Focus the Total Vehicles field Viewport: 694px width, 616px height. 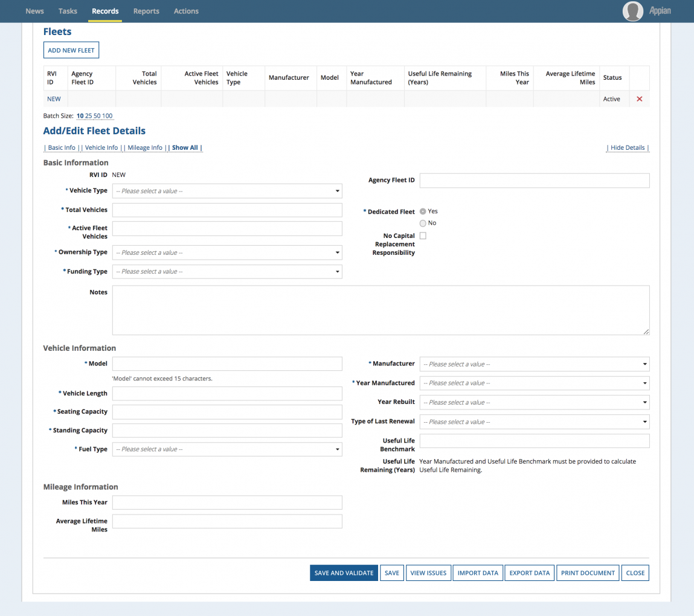(x=227, y=210)
